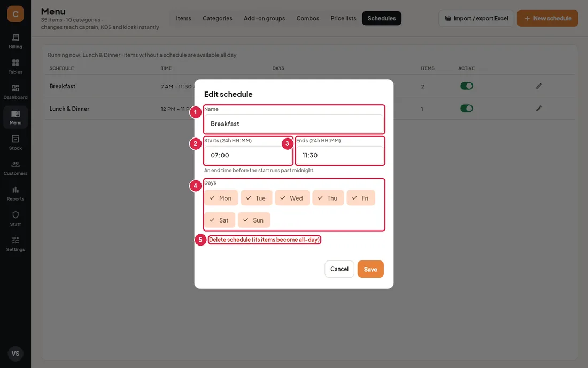Image resolution: width=588 pixels, height=368 pixels.
Task: Uncheck the Wed day chip
Action: point(292,198)
